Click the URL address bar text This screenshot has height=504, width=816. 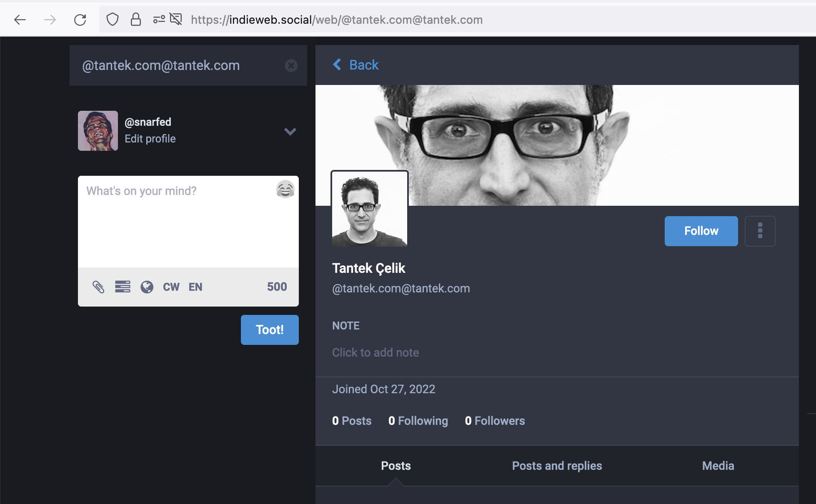coord(337,20)
